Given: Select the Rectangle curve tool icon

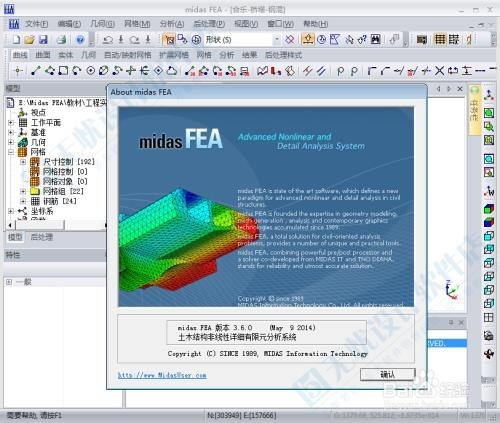Looking at the screenshot, I should [63, 71].
